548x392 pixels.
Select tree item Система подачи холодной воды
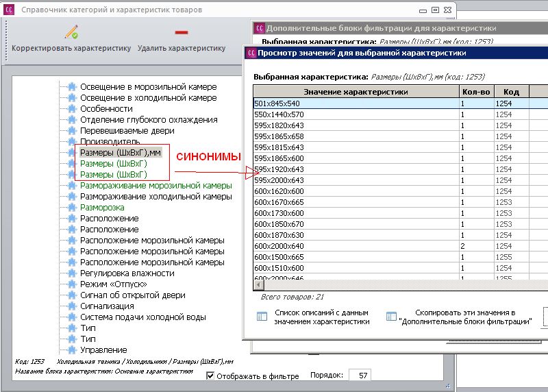[x=143, y=317]
